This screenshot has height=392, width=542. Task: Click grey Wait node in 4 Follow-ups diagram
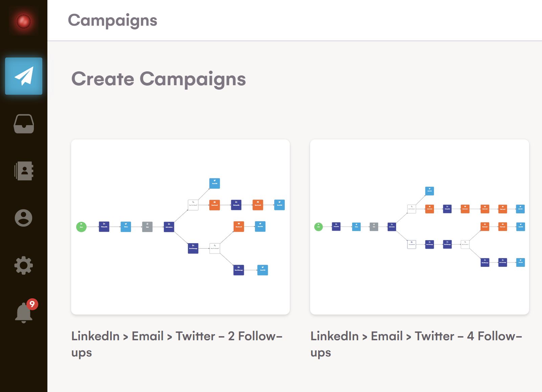374,227
